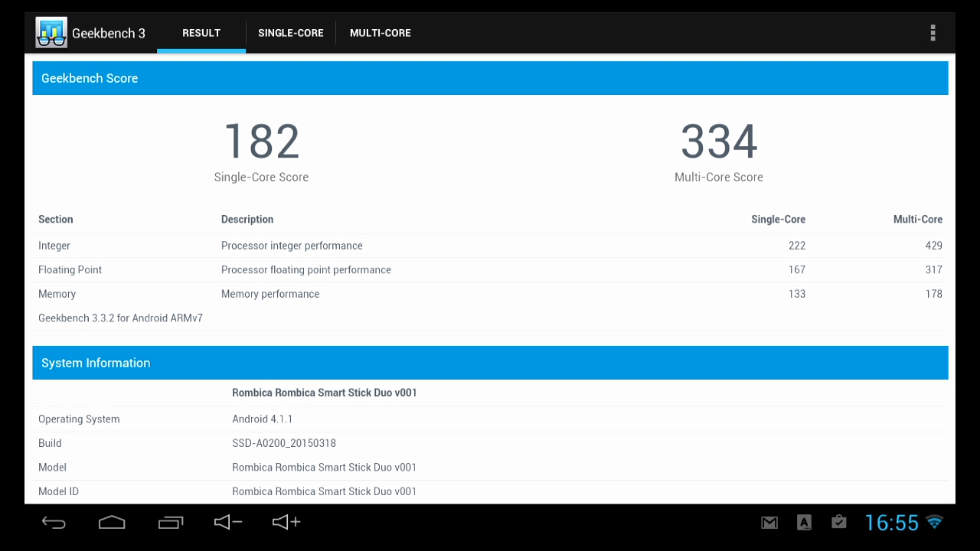Select Memory single-core value 133
The width and height of the screenshot is (980, 551).
[797, 294]
